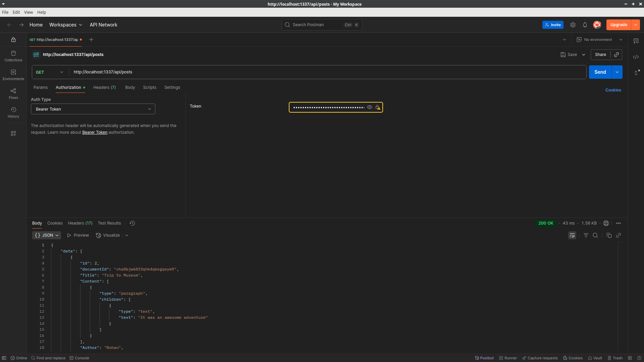Open the related requests info icon

click(x=637, y=72)
